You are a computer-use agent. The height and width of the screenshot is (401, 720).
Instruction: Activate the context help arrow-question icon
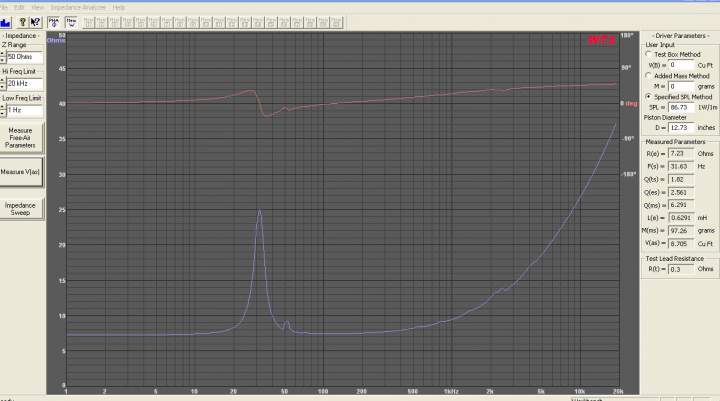tap(35, 22)
